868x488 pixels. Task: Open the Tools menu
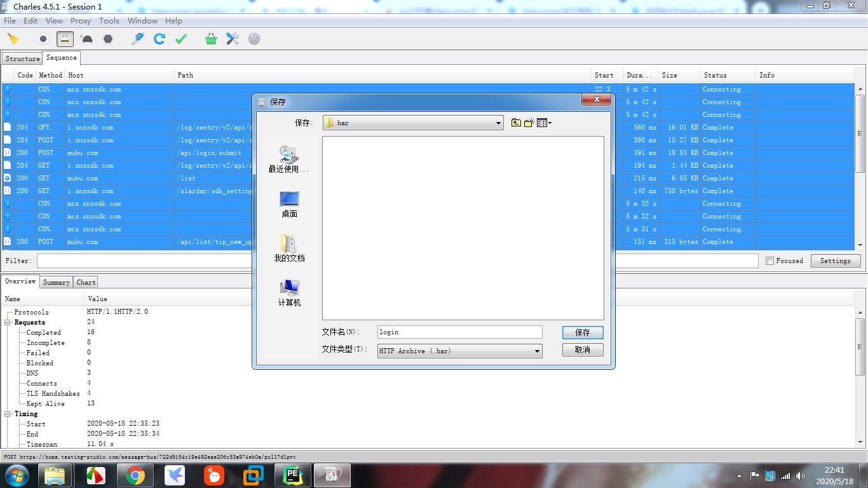tap(109, 21)
